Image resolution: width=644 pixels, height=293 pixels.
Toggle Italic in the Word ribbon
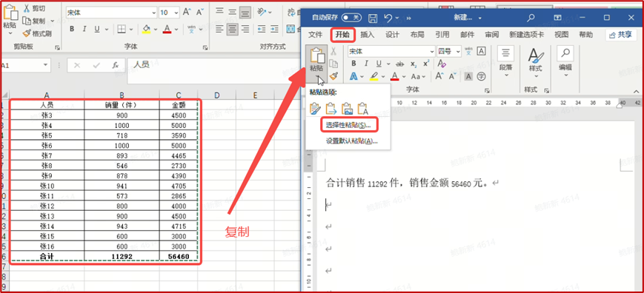coord(366,64)
